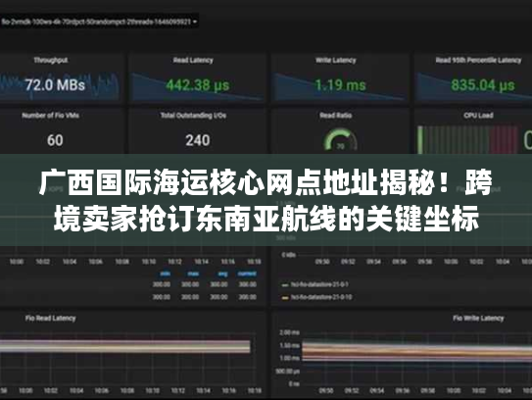Open Read 95th Percentile Latency panel menu
The width and height of the screenshot is (532, 400).
[x=478, y=61]
